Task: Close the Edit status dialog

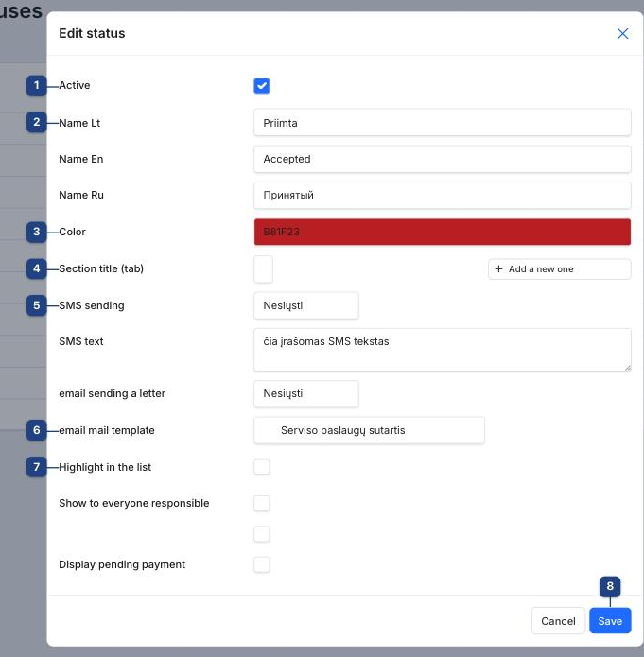Action: pyautogui.click(x=622, y=33)
